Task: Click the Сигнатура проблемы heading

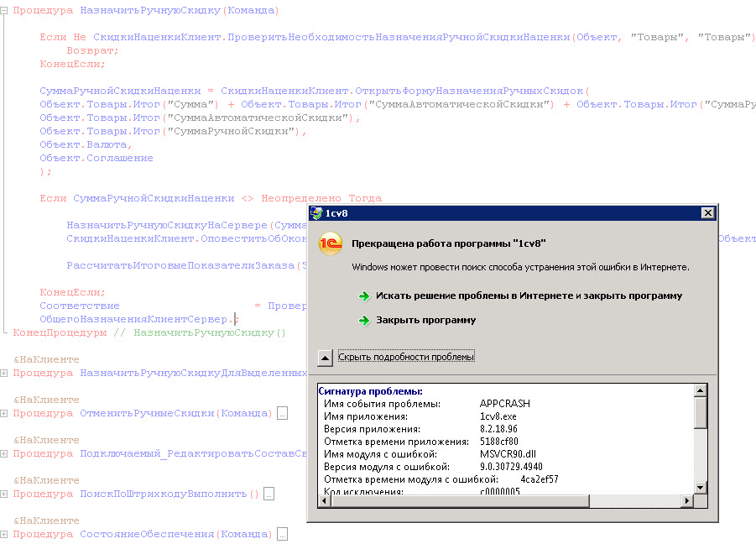Action: 370,391
